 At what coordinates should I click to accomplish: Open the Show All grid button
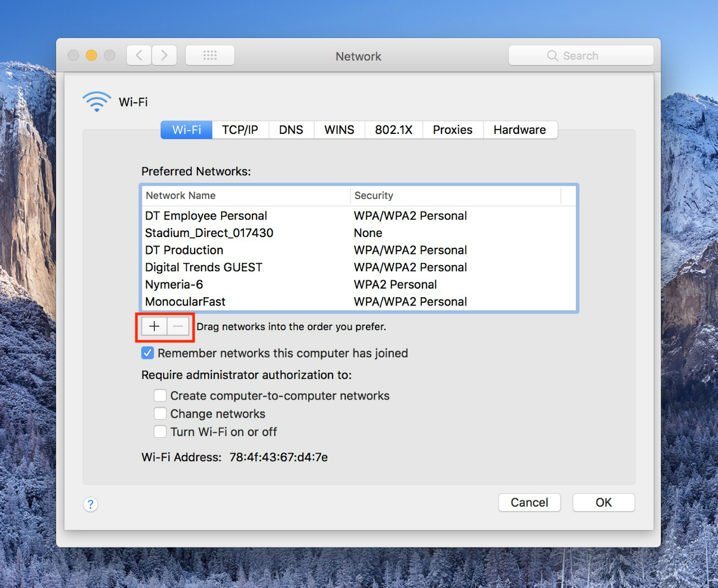[x=210, y=55]
